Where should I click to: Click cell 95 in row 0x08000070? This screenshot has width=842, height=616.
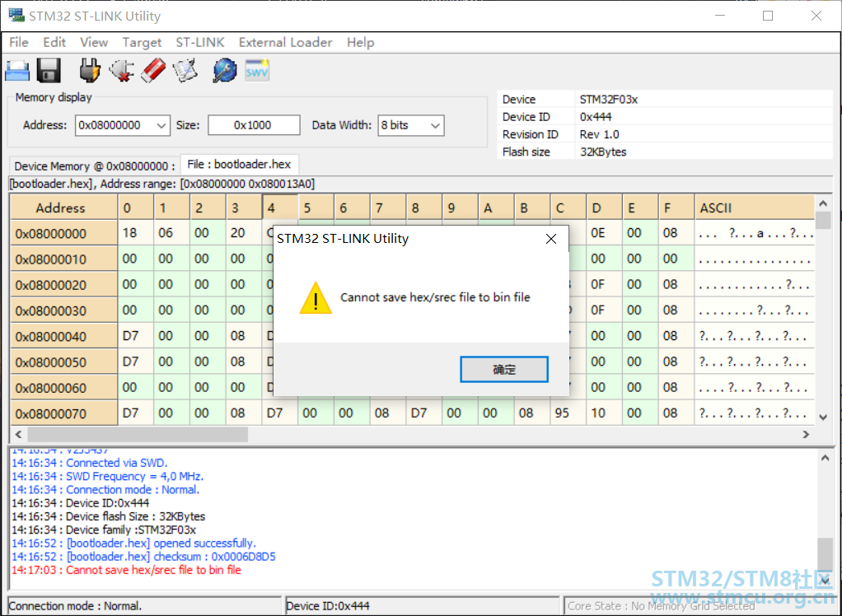568,413
